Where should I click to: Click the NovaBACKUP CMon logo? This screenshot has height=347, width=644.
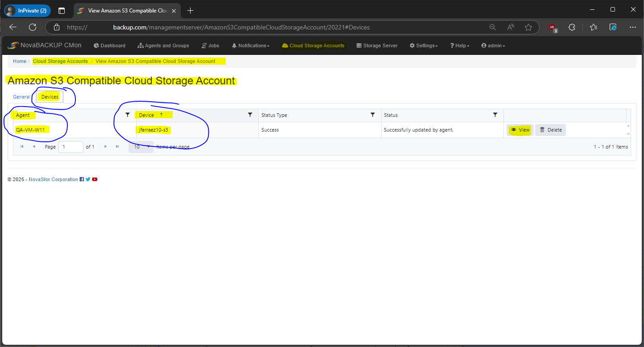point(45,45)
